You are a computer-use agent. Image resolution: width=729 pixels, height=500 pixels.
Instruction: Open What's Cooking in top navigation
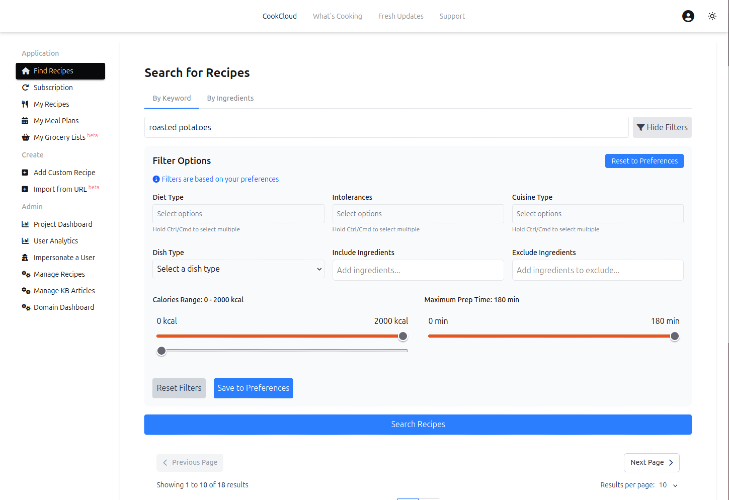(338, 16)
